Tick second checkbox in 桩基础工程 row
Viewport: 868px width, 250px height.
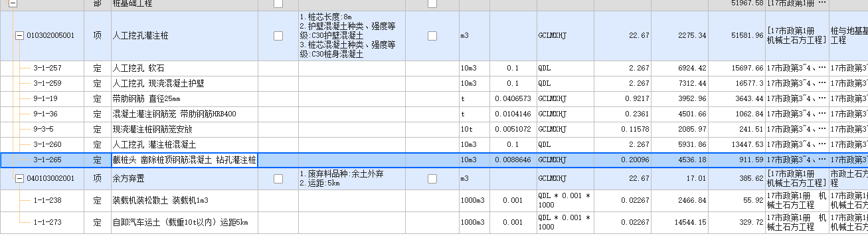tap(432, 3)
